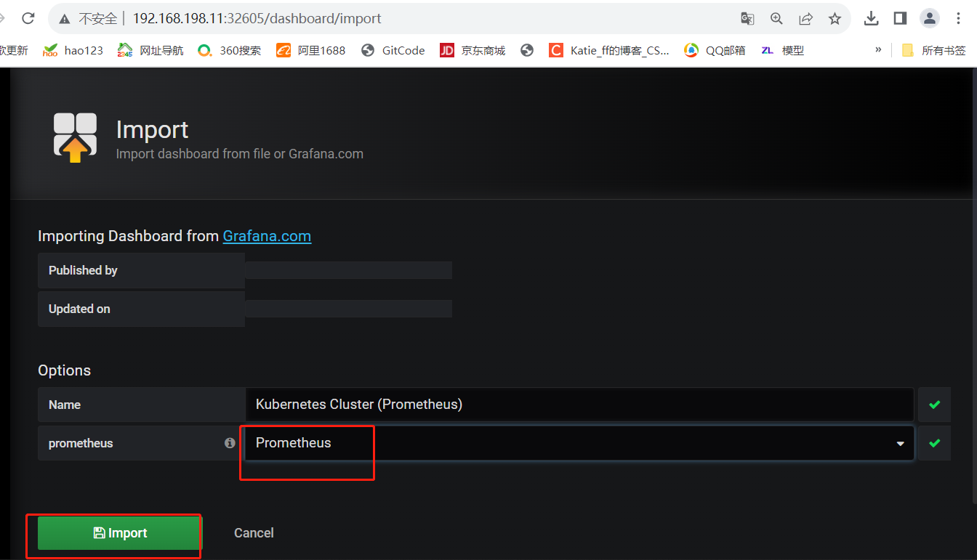Open the 模型 bookmark
The width and height of the screenshot is (977, 560).
point(782,50)
